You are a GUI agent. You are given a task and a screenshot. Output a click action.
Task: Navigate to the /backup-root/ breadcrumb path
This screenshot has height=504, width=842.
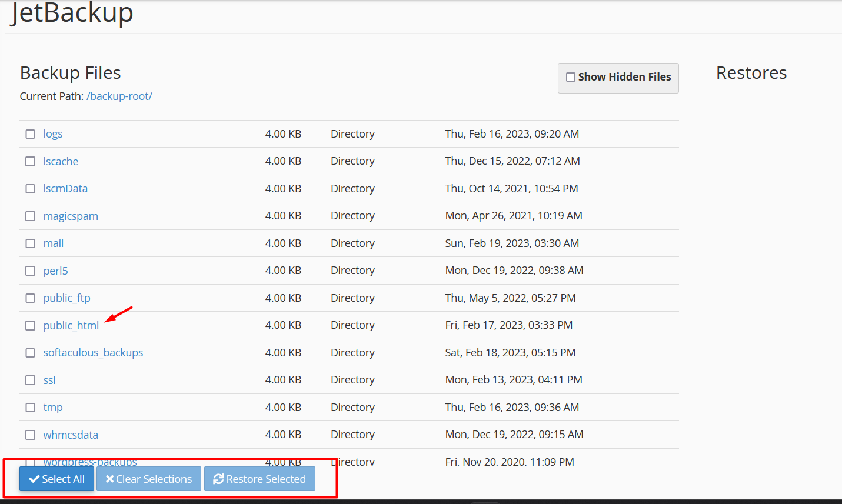pyautogui.click(x=119, y=96)
